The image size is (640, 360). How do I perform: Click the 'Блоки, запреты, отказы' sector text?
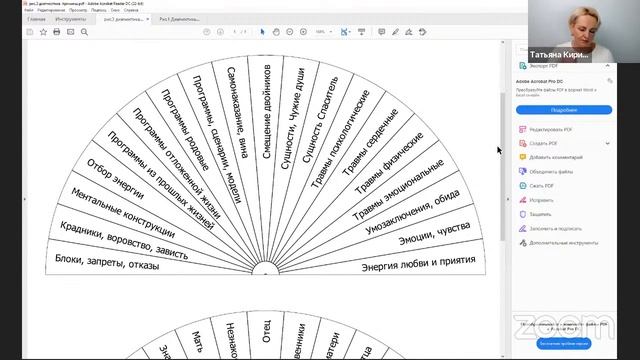click(107, 262)
